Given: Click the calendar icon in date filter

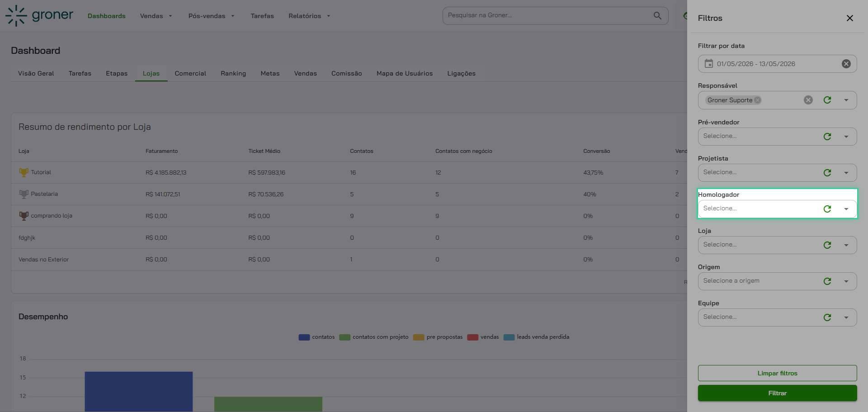Looking at the screenshot, I should [708, 64].
